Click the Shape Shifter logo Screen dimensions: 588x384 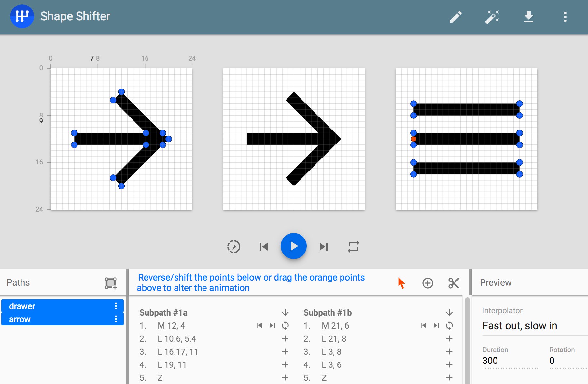22,16
